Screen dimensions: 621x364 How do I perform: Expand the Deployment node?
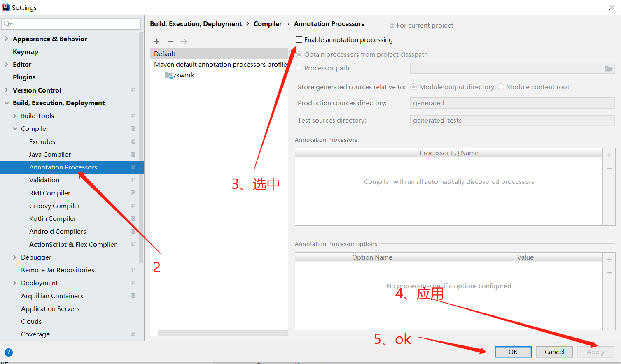pos(15,283)
